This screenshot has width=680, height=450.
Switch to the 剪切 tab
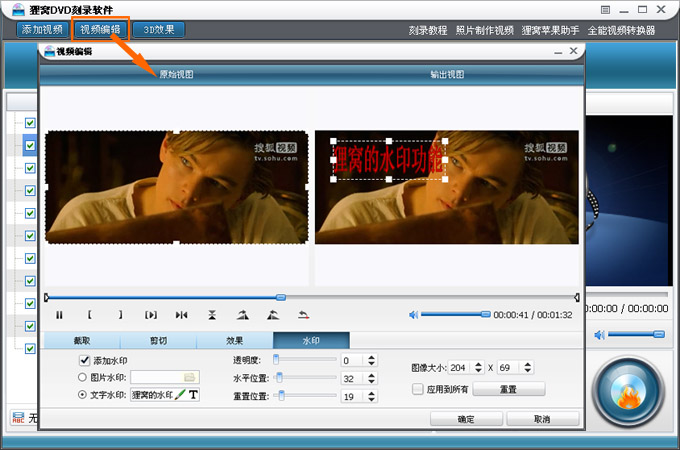pos(158,341)
